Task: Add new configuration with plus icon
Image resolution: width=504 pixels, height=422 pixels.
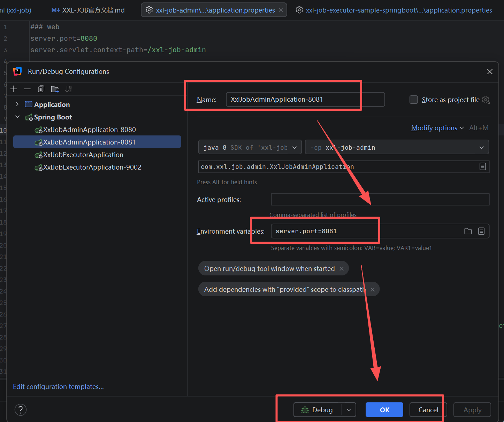Action: pos(14,89)
